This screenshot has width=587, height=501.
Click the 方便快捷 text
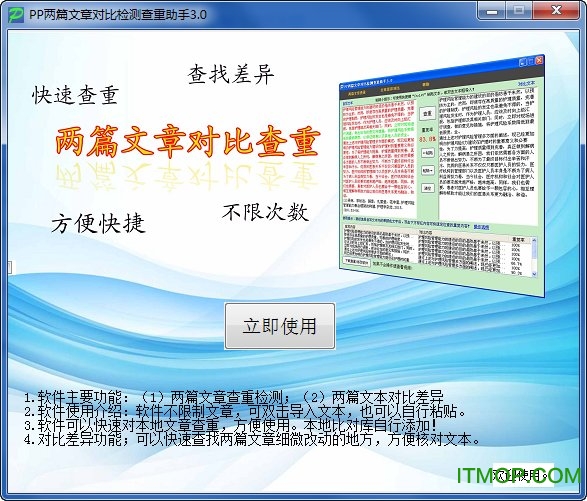pos(98,224)
